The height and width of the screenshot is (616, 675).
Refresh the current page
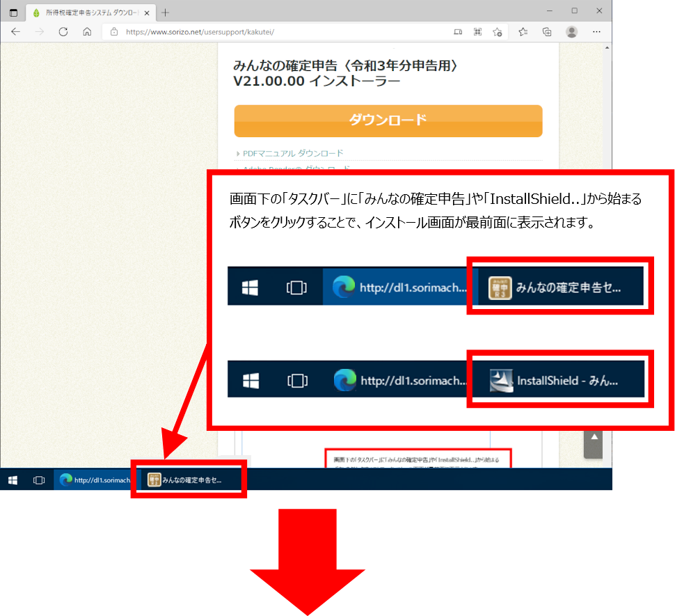click(x=63, y=32)
